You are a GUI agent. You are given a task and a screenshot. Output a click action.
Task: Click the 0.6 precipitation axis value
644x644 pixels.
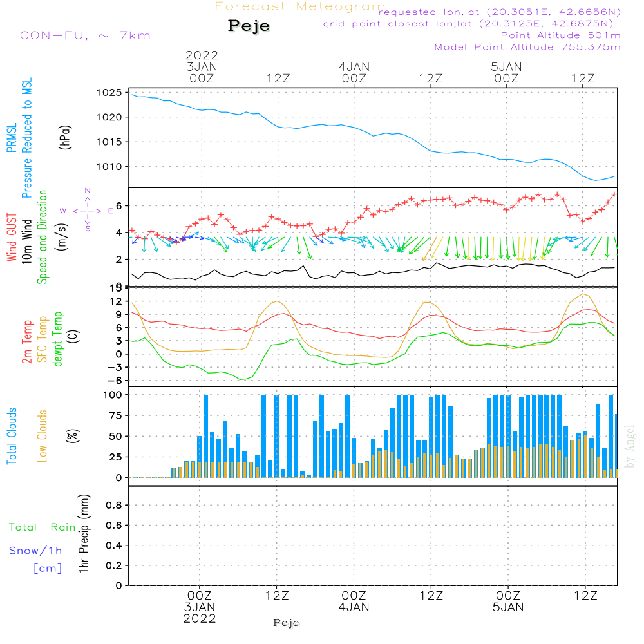(114, 526)
